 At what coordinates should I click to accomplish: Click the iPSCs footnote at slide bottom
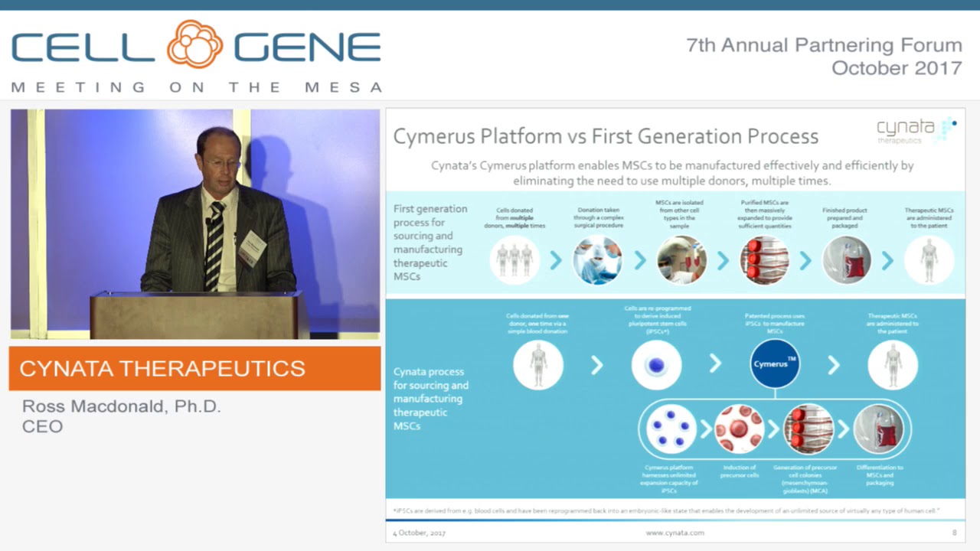pos(665,510)
